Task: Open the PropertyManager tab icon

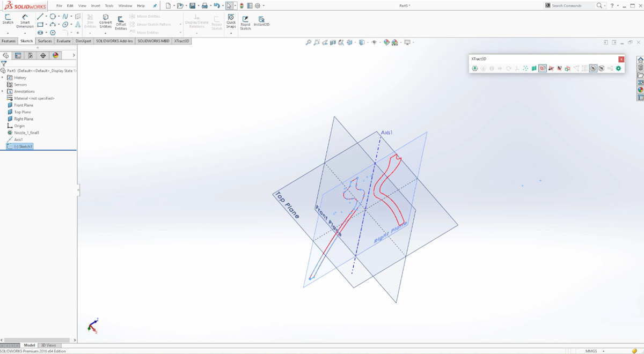Action: [18, 55]
